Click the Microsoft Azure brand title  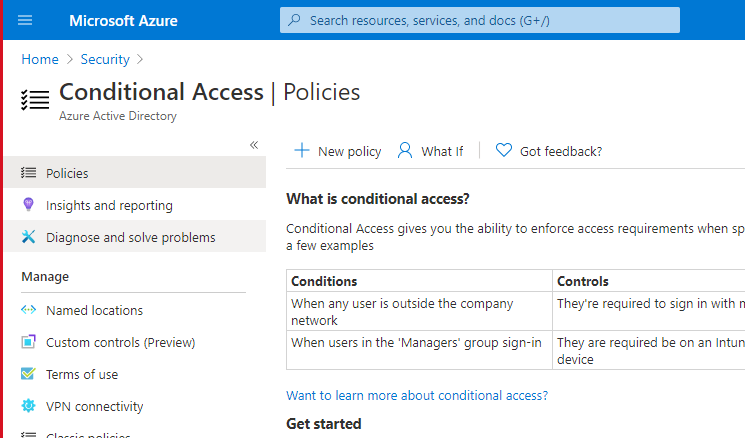[x=123, y=20]
